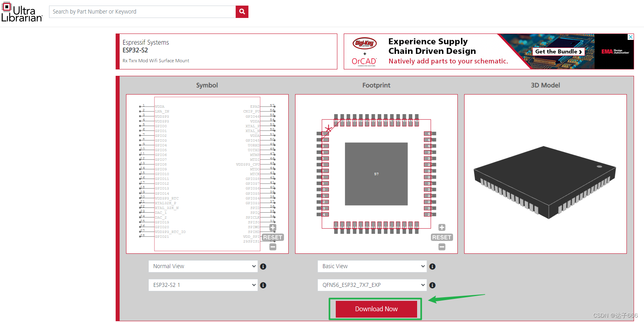Click info icon beside ESP32-S2 1
644x322 pixels.
(x=263, y=285)
